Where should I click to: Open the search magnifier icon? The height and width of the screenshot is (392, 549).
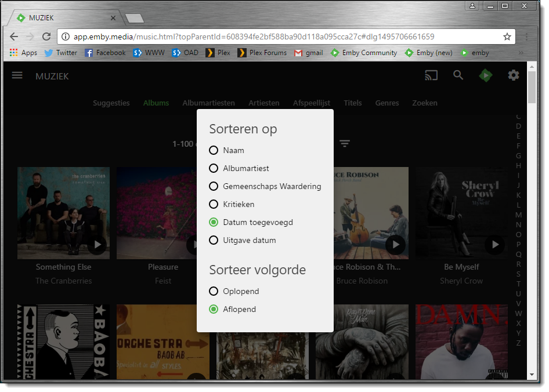[458, 75]
